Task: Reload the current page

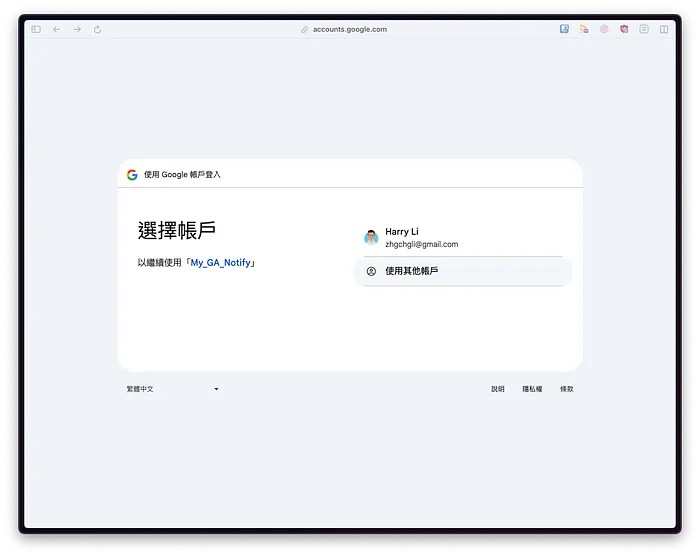Action: [97, 29]
